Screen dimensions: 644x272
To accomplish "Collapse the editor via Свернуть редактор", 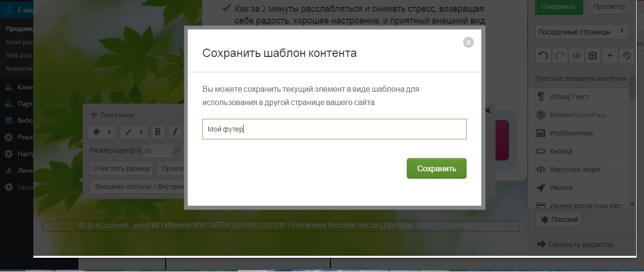I will click(575, 245).
